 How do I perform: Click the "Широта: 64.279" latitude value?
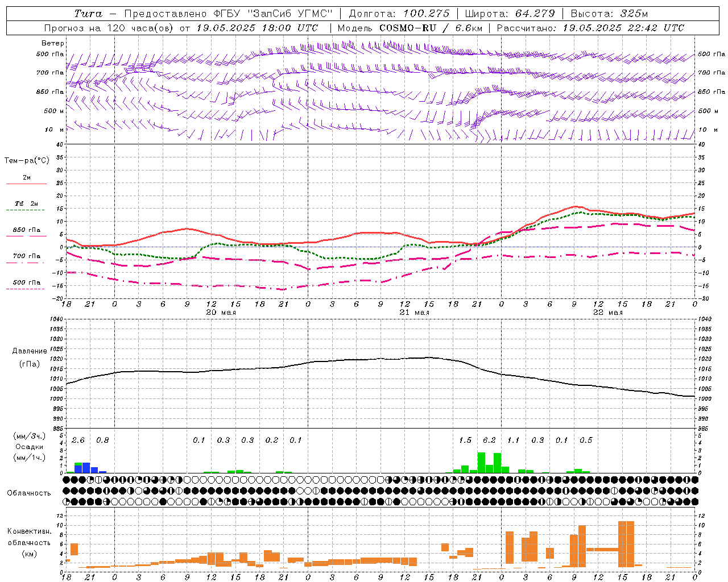pyautogui.click(x=510, y=14)
